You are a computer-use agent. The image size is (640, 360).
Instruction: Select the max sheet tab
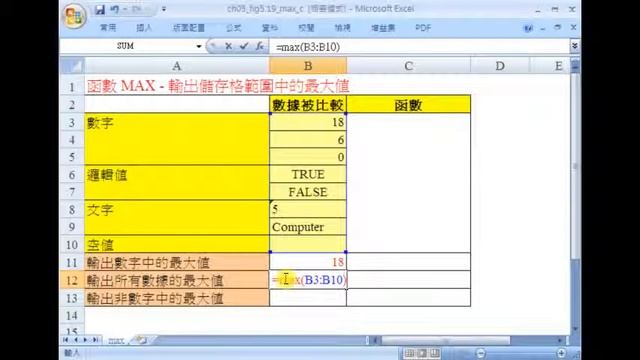(x=116, y=340)
